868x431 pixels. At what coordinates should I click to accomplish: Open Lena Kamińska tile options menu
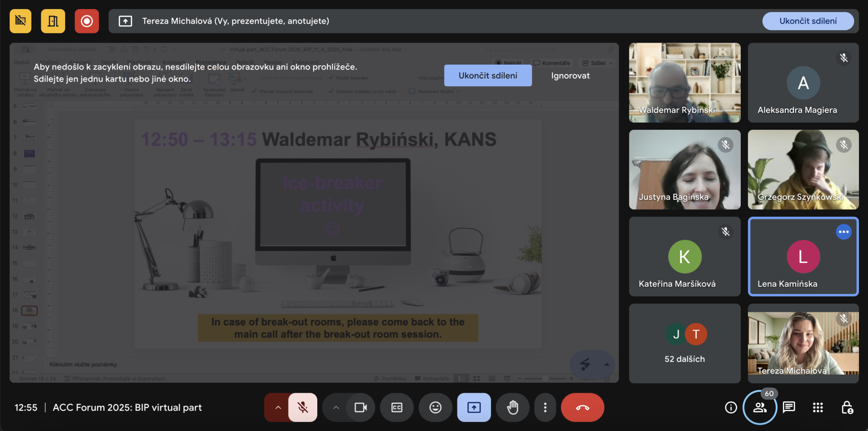pos(844,232)
